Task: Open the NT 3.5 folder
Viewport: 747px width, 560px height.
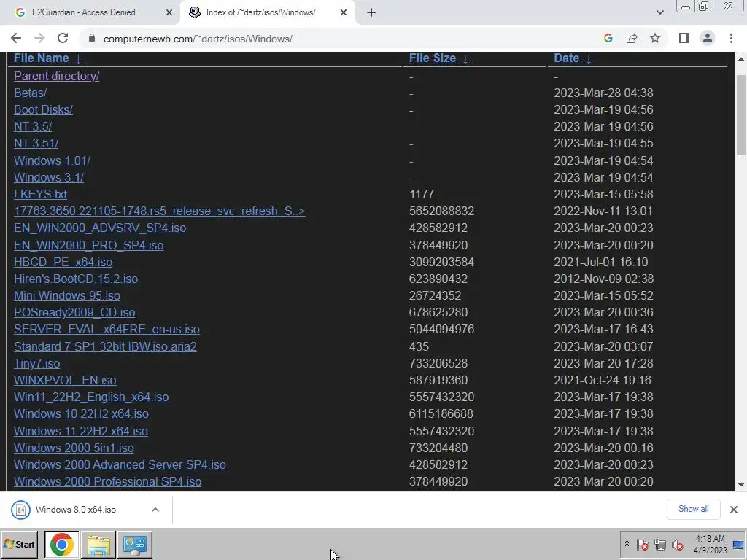Action: click(x=33, y=127)
